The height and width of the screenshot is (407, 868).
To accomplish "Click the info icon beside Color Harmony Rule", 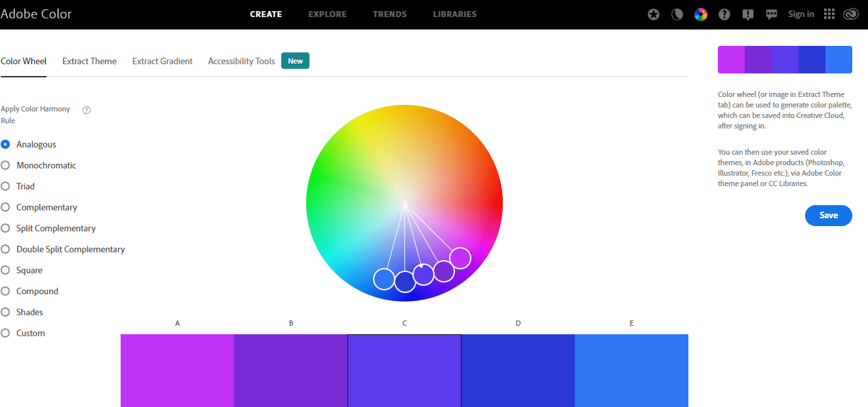I will tap(87, 110).
